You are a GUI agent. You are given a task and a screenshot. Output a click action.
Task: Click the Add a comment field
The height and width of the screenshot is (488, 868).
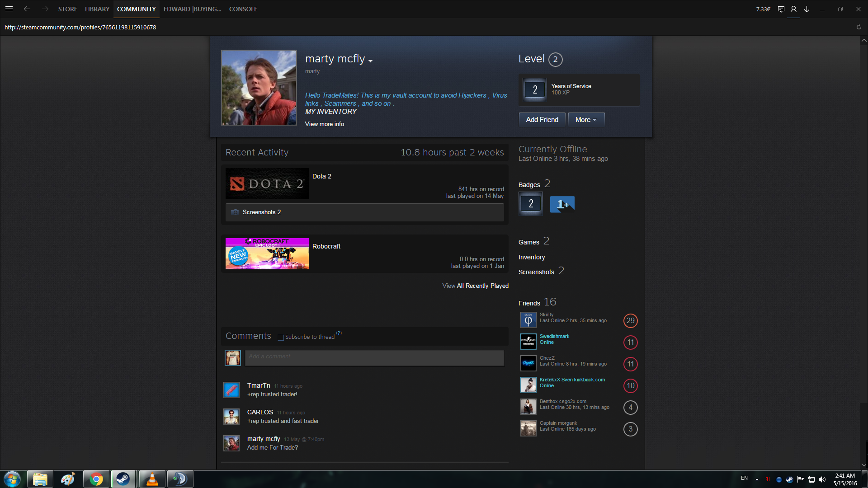[x=374, y=358]
